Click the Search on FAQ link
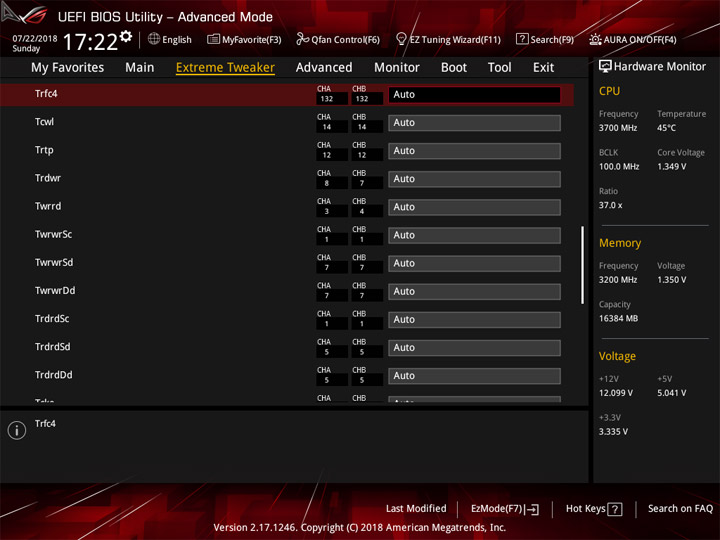Screen dimensions: 720x540 pos(680,508)
